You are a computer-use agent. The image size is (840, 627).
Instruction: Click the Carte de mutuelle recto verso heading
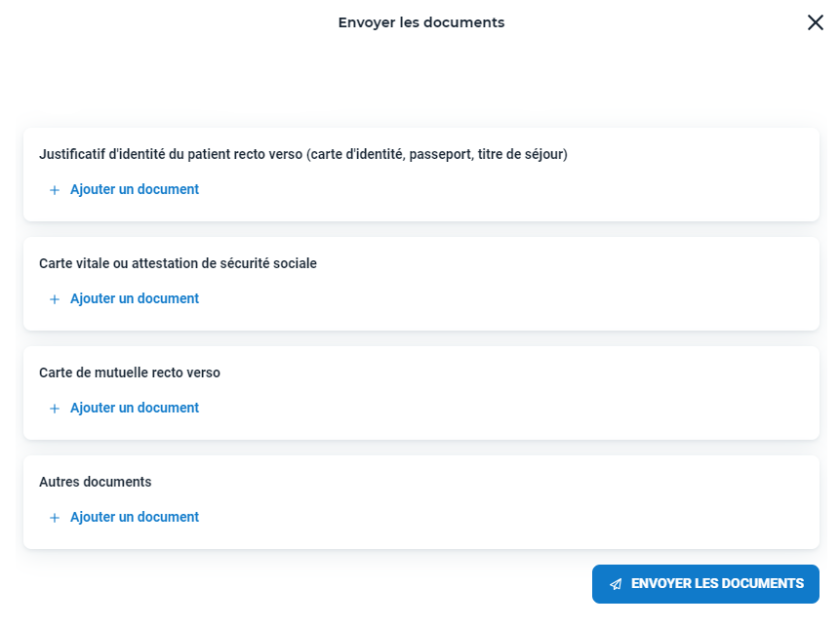pyautogui.click(x=130, y=372)
